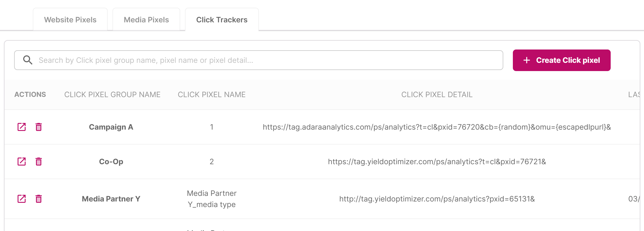This screenshot has width=644, height=231.
Task: Click the plus icon in Create Click pixel
Action: [x=526, y=60]
